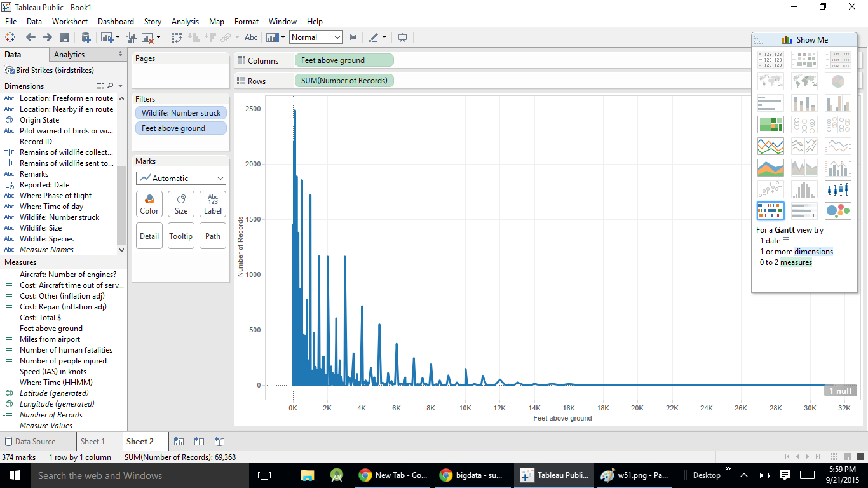Choose the packed bubbles chart in Show Me
This screenshot has width=868, height=488.
click(x=838, y=211)
